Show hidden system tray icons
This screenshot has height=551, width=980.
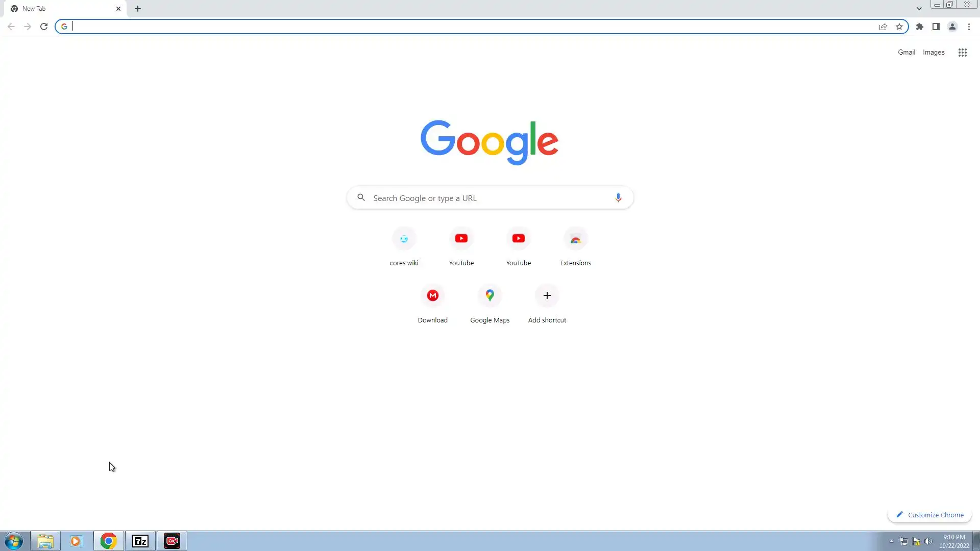891,541
